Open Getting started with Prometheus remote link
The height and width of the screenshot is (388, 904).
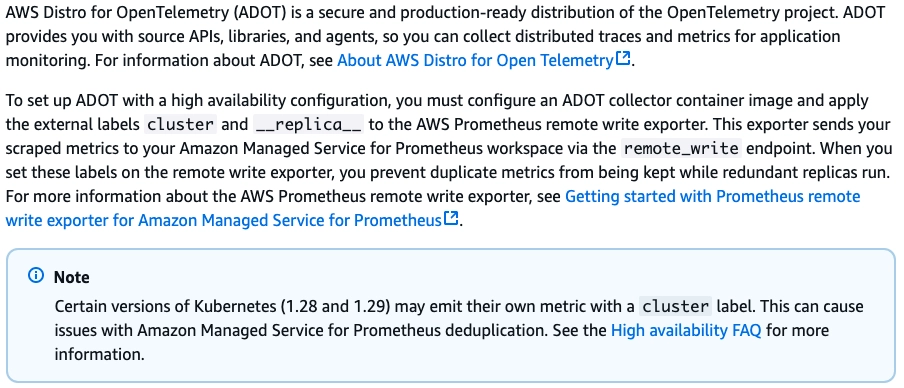713,197
